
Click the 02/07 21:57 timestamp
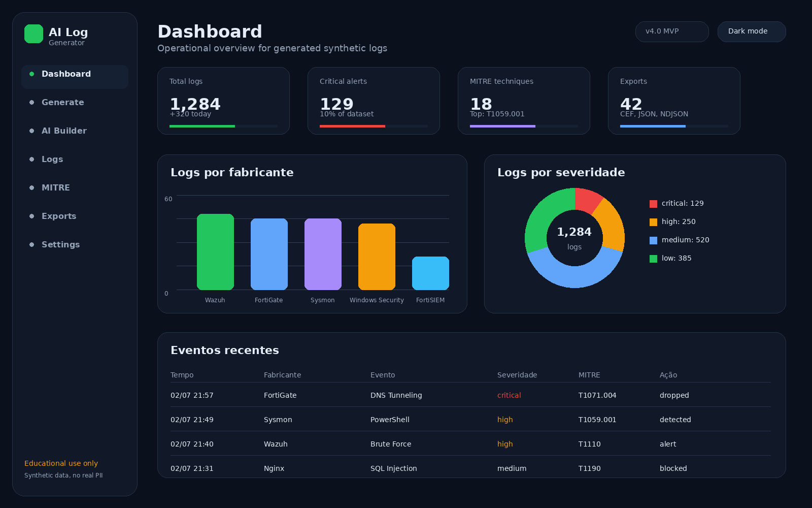(x=192, y=395)
